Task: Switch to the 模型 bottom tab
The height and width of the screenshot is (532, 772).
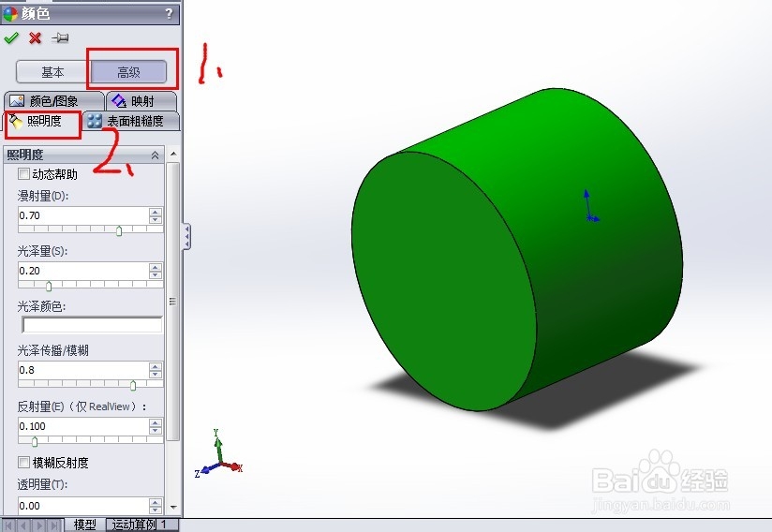Action: (x=84, y=525)
